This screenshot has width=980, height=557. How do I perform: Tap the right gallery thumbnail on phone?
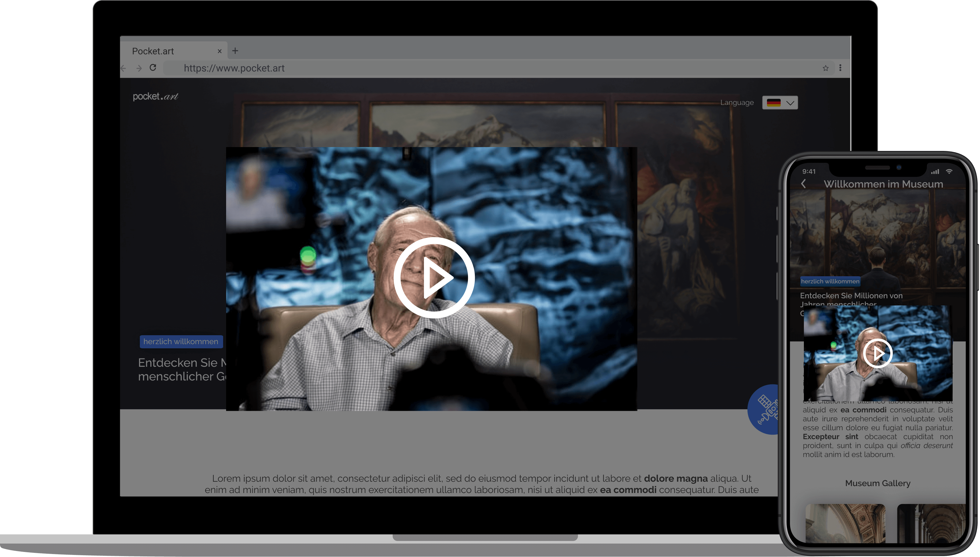coord(932,523)
